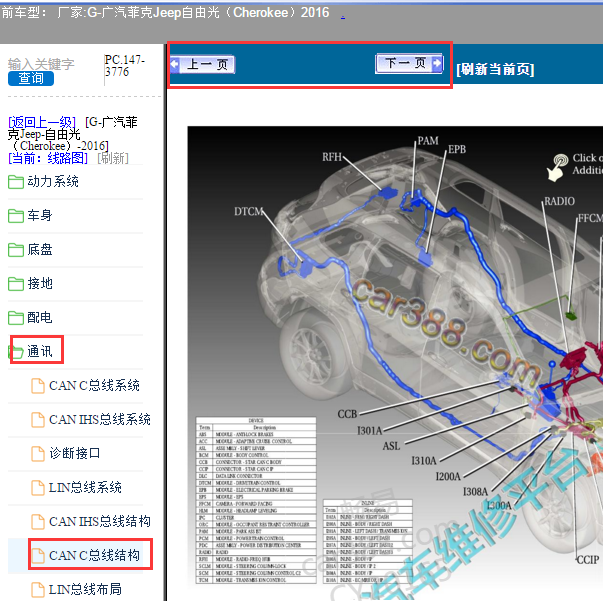Click the EPB label in diagram

pos(457,149)
